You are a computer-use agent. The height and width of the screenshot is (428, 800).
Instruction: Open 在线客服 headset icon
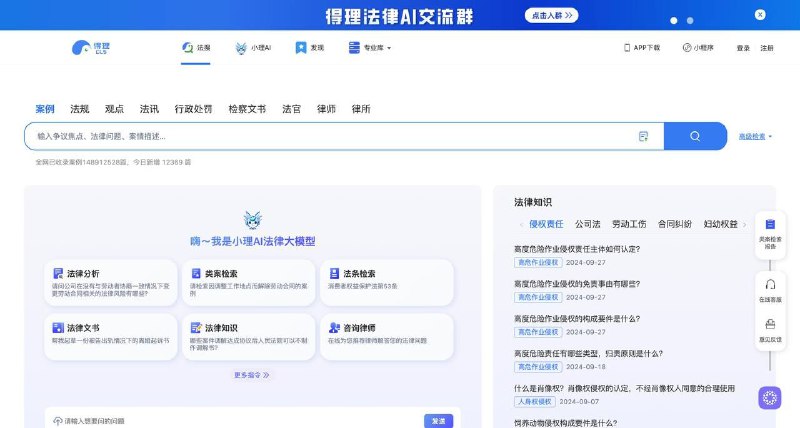coord(770,289)
